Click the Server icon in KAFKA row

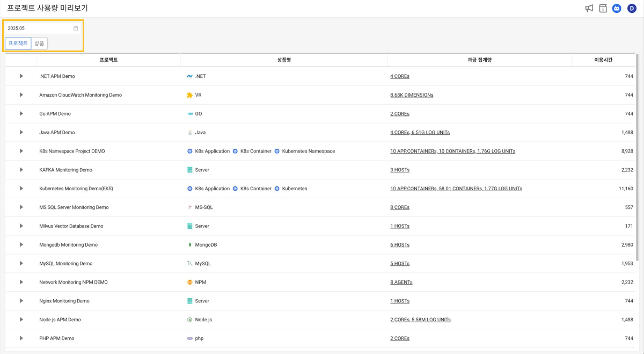(189, 170)
